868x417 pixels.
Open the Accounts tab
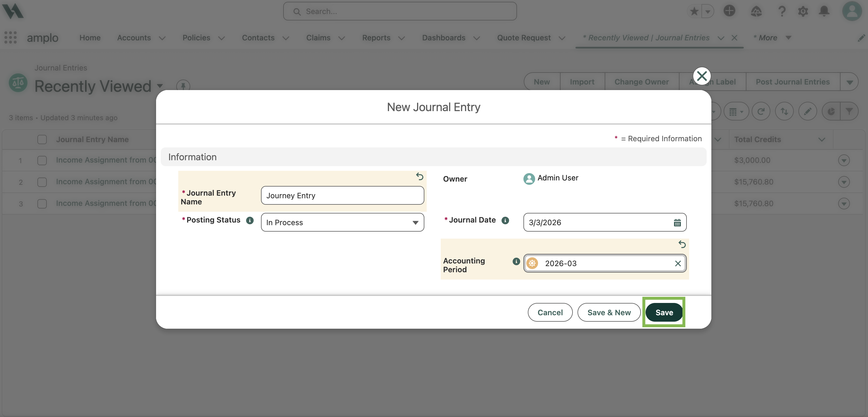pos(134,38)
